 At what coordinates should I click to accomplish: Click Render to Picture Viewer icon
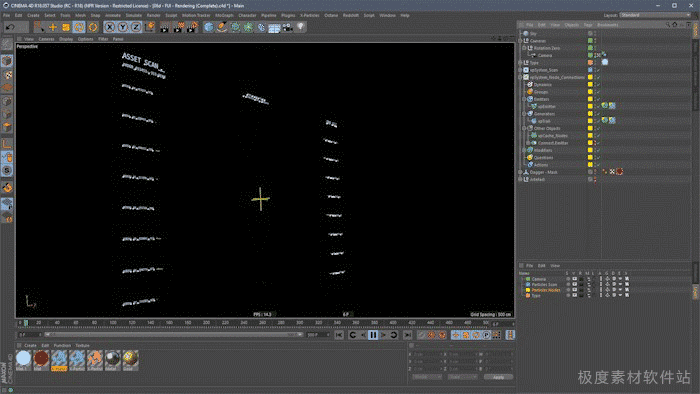178,27
